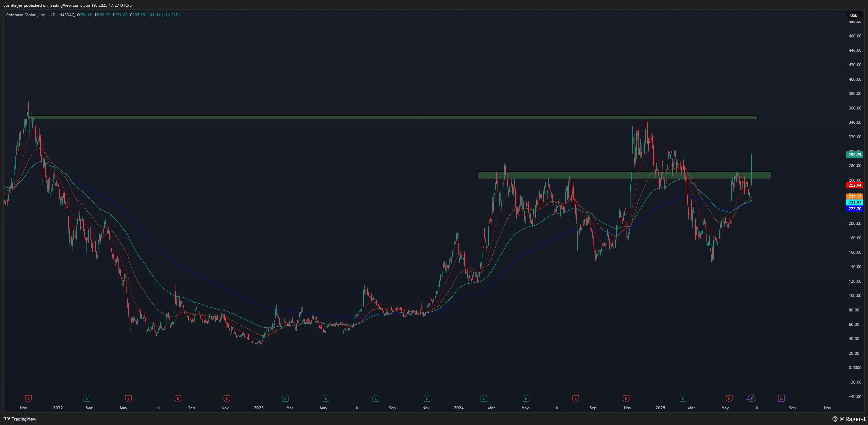Screen dimensions: 868x425
Task: Click the red earnings marker at August 2024
Action: 576,398
